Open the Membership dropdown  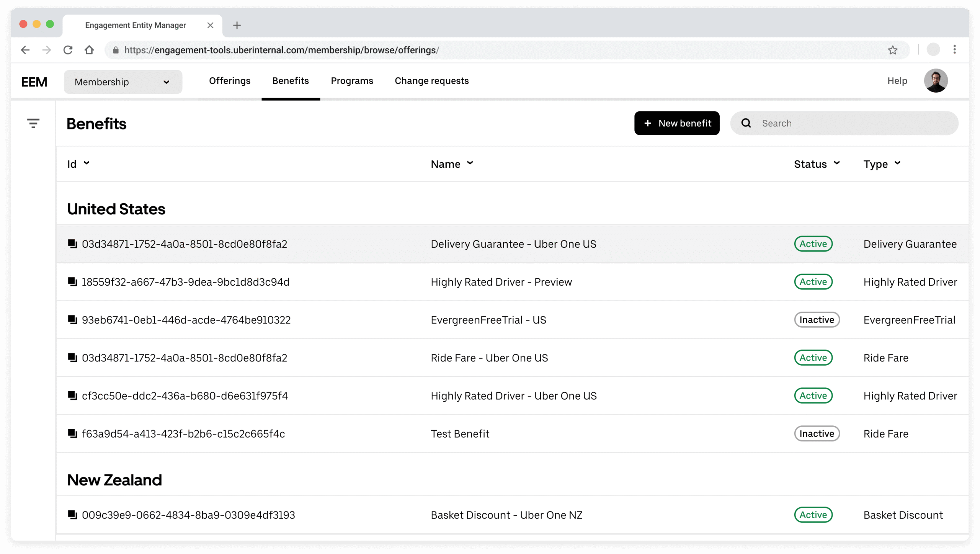[123, 82]
